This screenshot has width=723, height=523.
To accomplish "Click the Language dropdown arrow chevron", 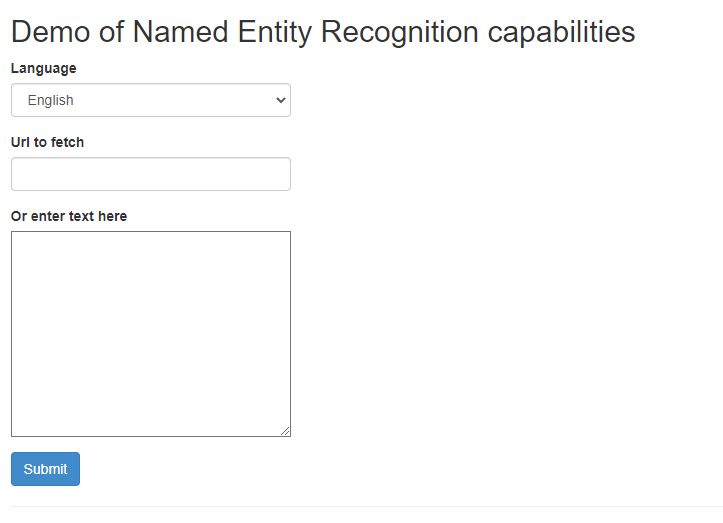I will point(281,100).
